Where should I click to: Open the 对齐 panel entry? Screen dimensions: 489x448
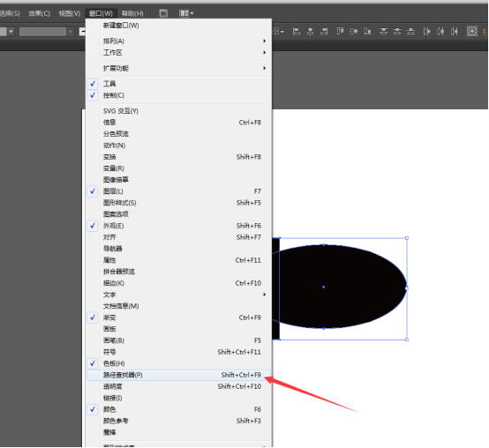179,237
